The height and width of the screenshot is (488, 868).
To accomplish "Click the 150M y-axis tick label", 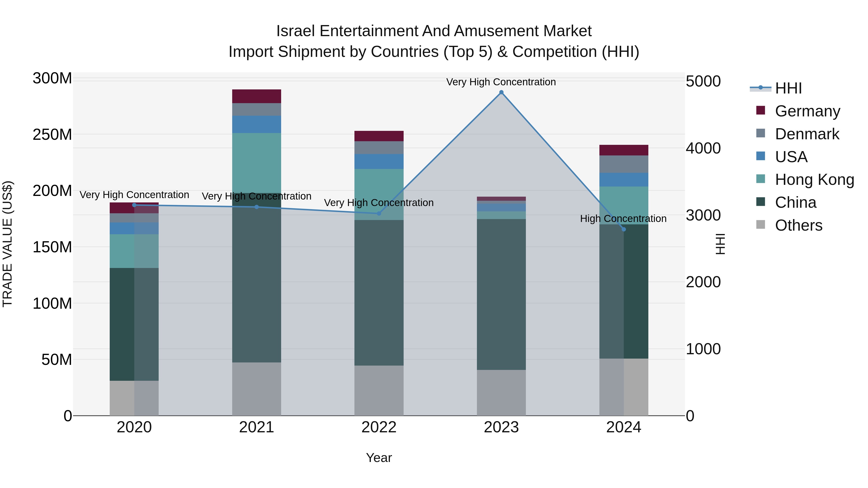I will point(52,247).
